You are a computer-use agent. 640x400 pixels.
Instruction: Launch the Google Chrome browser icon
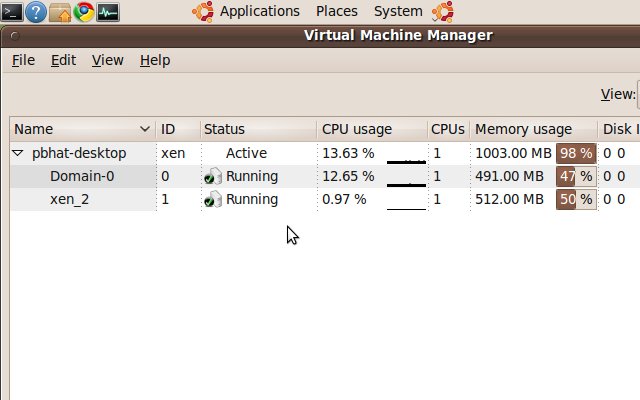point(84,12)
